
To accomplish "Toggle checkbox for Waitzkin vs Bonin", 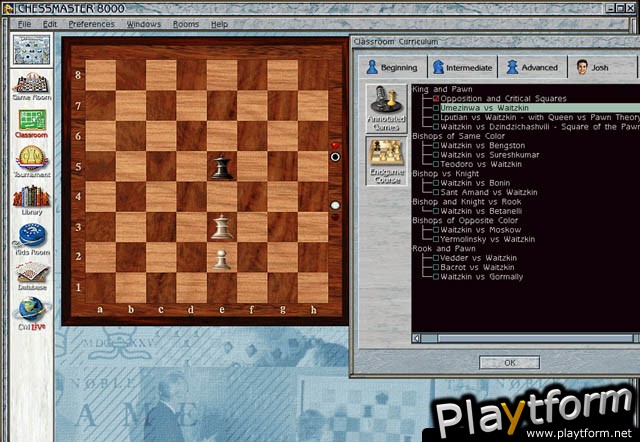I will (436, 183).
